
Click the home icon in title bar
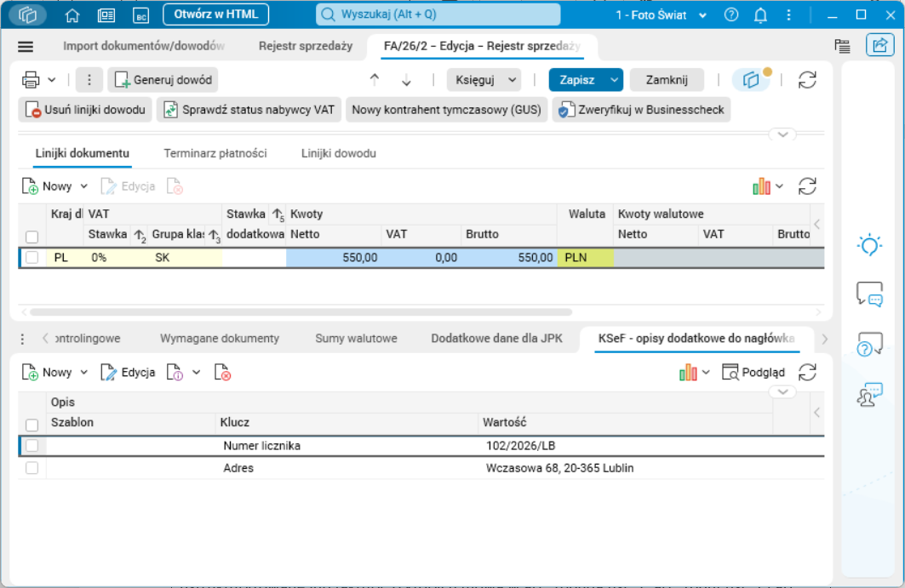tap(72, 15)
